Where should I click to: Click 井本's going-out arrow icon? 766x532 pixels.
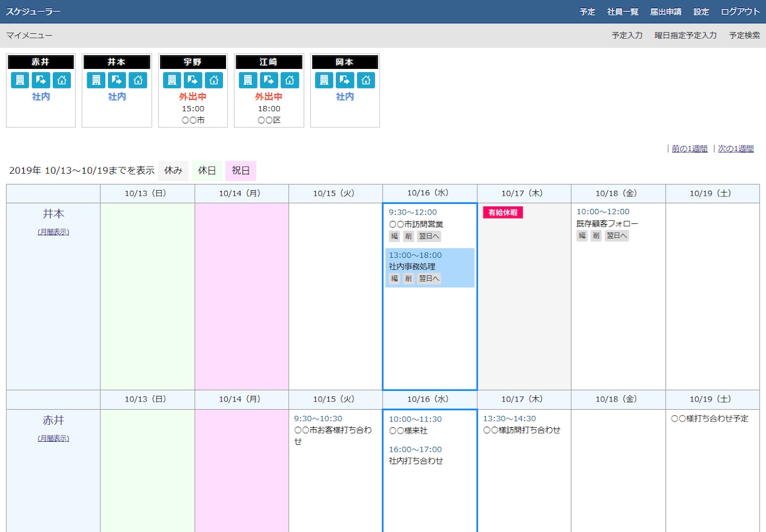coord(117,80)
